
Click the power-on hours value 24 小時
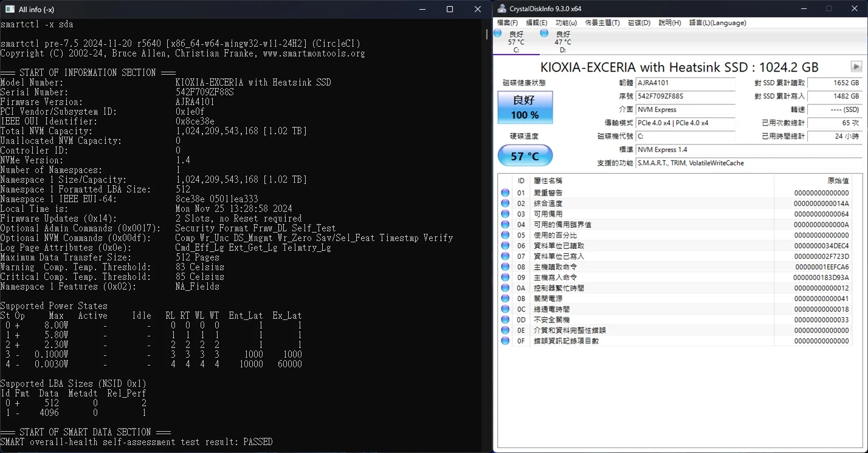835,137
